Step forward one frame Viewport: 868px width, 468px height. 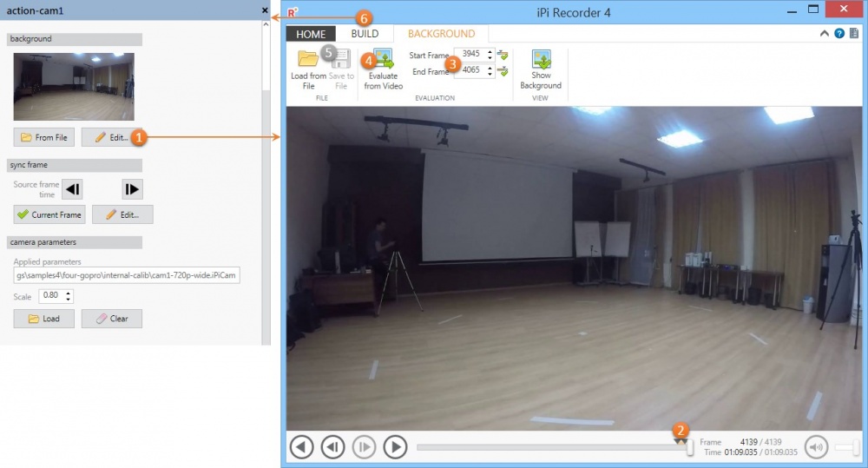(x=364, y=446)
